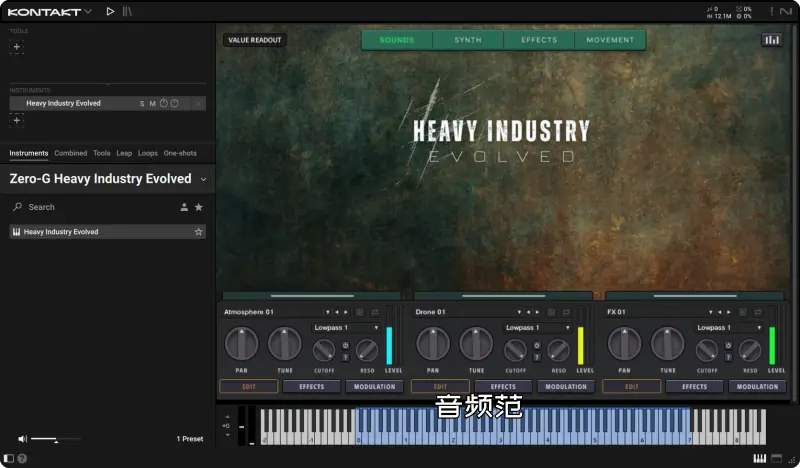Expand the Zero-G Heavy Industry Evolved library dropdown

tap(204, 180)
